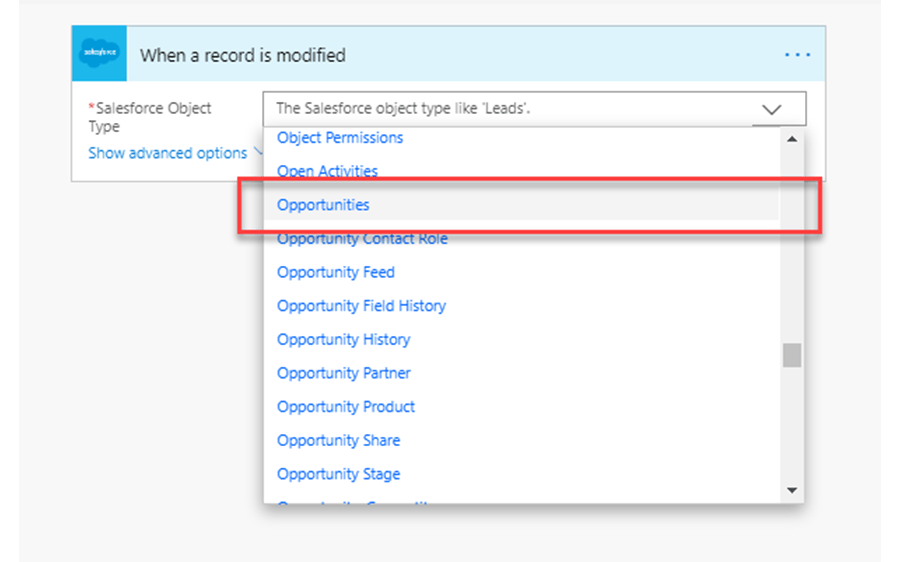Expand Show advanced options
900x562 pixels.
(168, 153)
